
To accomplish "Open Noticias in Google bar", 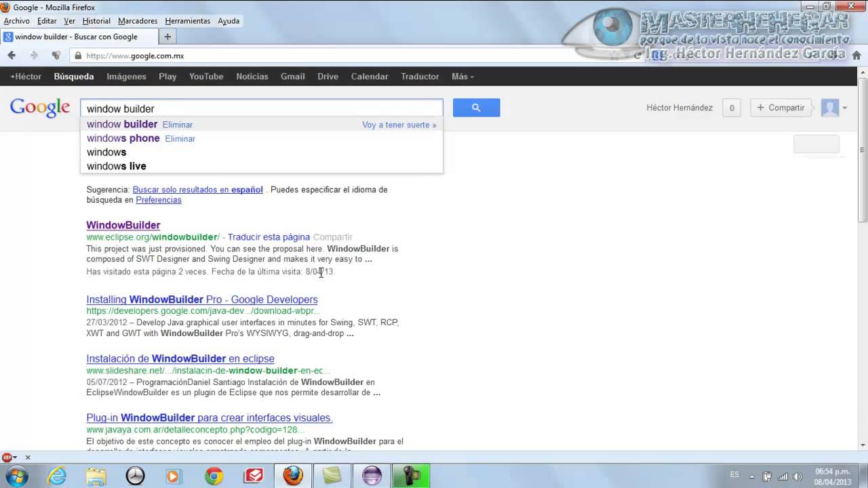I will click(x=252, y=77).
